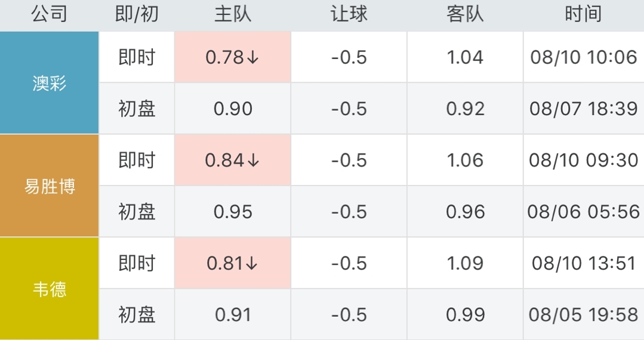This screenshot has height=340, width=644.
Task: Click the 让球 column header
Action: click(349, 14)
